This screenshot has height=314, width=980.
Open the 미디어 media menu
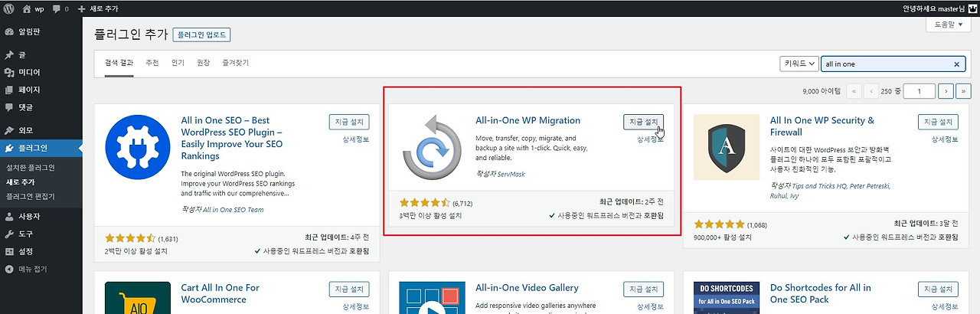point(41,73)
